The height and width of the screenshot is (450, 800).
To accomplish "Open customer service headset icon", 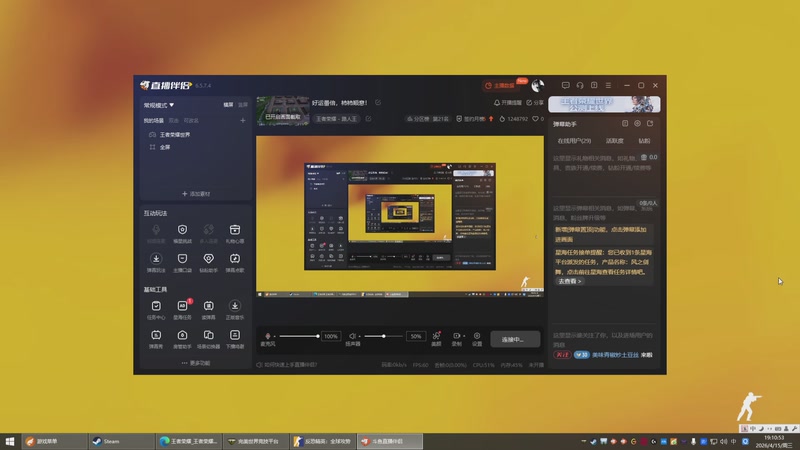I will pyautogui.click(x=580, y=85).
